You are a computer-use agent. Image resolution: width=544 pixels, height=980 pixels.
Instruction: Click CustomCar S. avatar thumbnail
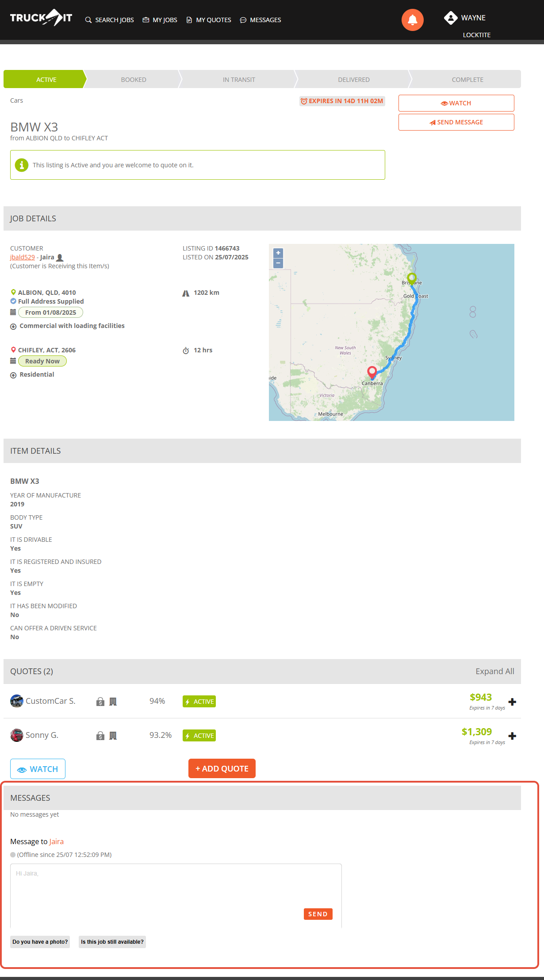point(17,701)
